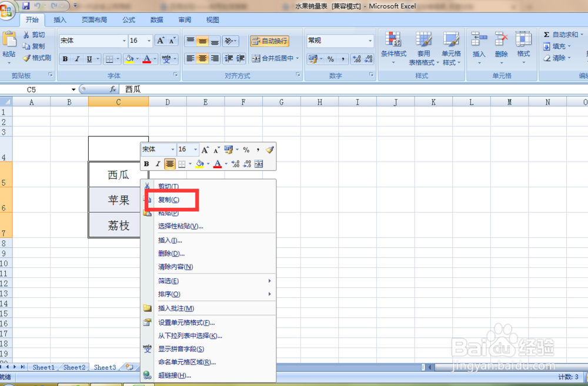Click Conditional Formatting (条件格式) button
Viewport: 588px width, 386px height.
pyautogui.click(x=393, y=48)
